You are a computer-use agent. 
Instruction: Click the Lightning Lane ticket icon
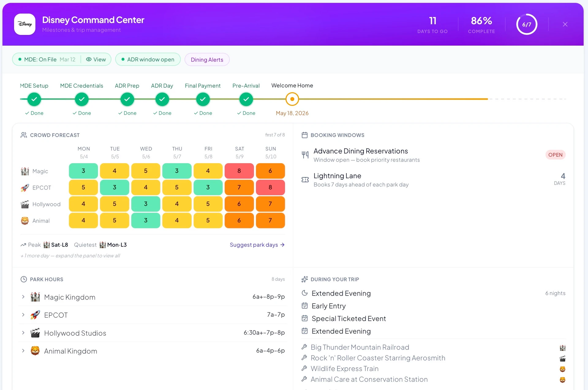point(305,180)
